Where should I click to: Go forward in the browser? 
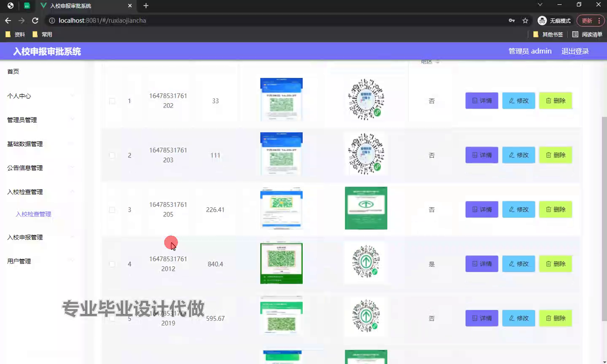pos(21,20)
